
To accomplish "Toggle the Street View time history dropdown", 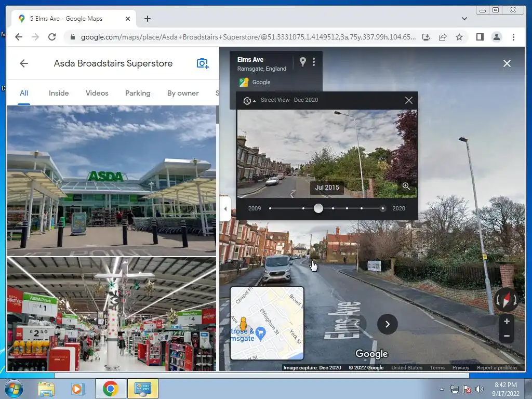I will point(249,100).
